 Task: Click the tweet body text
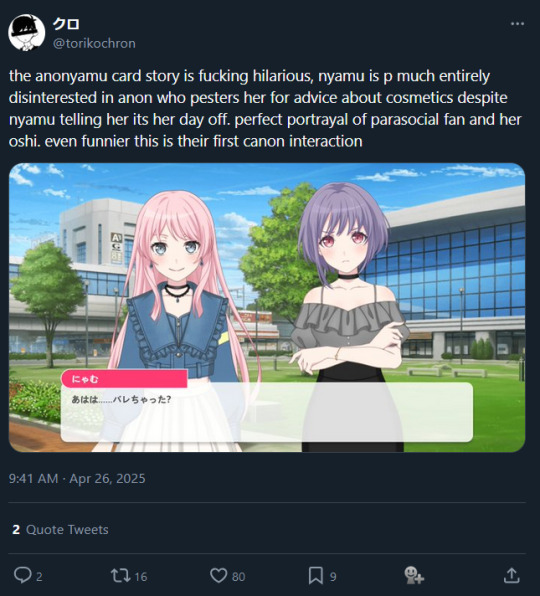[x=265, y=108]
